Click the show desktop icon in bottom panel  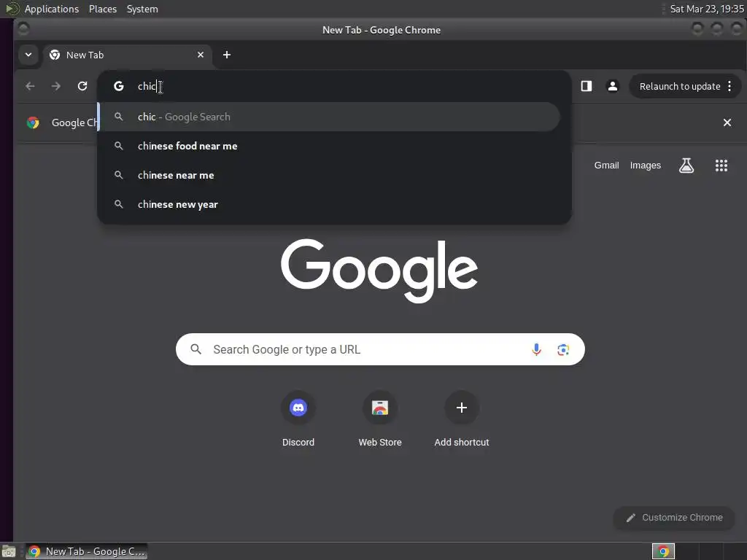(9, 551)
